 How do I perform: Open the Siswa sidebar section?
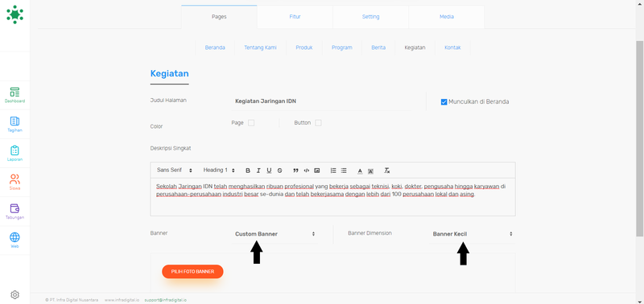coord(14,182)
